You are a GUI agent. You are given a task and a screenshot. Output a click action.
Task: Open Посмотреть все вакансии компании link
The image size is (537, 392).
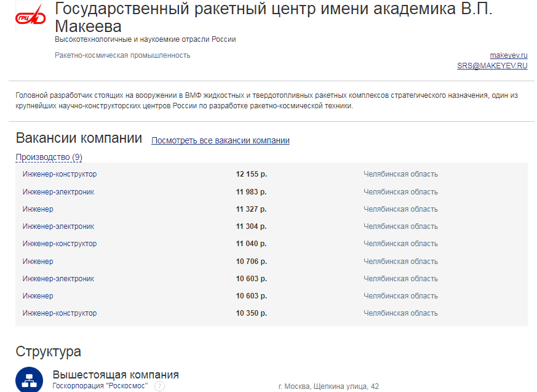[221, 140]
